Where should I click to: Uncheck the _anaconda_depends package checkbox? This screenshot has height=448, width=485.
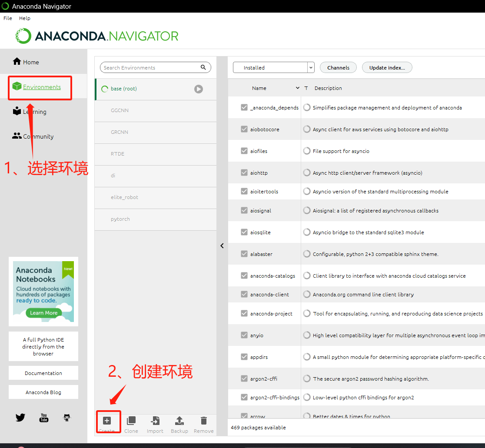point(244,107)
